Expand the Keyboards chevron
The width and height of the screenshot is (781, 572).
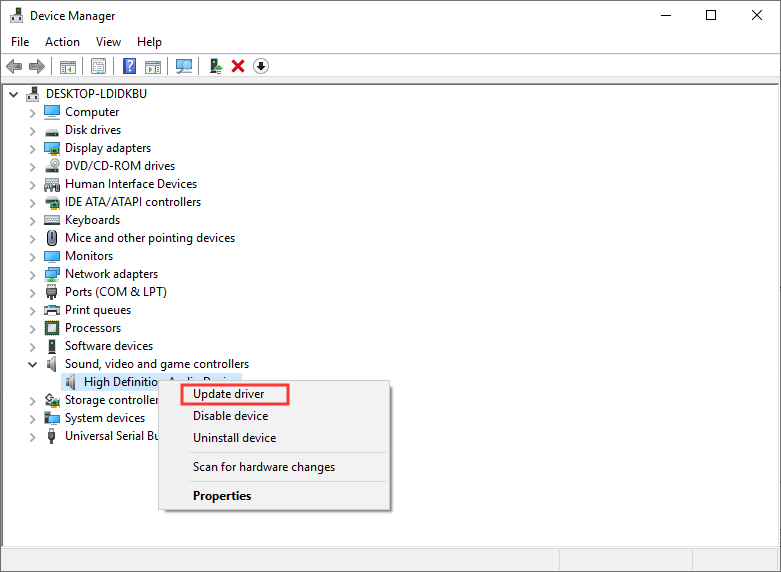point(32,221)
